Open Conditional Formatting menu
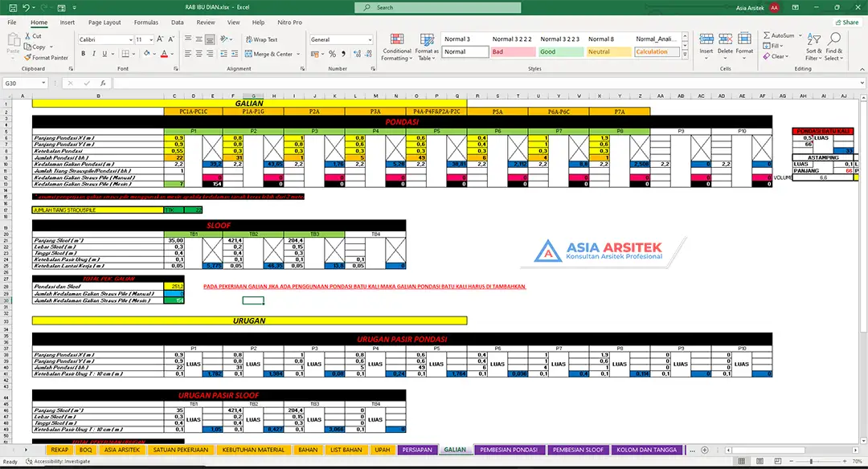The image size is (868, 469). 396,47
